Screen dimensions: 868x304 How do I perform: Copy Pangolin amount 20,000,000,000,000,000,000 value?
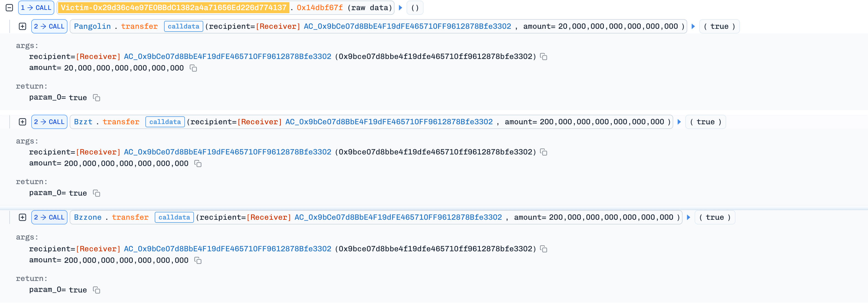click(193, 68)
